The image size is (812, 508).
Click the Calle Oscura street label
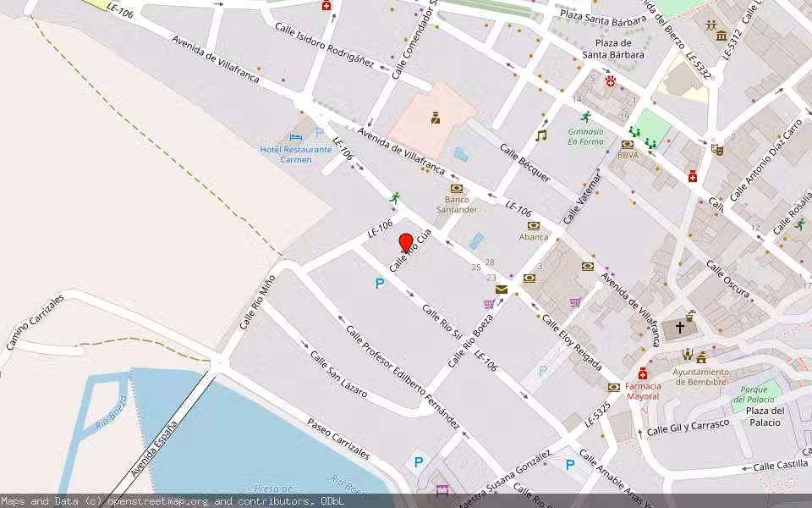click(727, 279)
